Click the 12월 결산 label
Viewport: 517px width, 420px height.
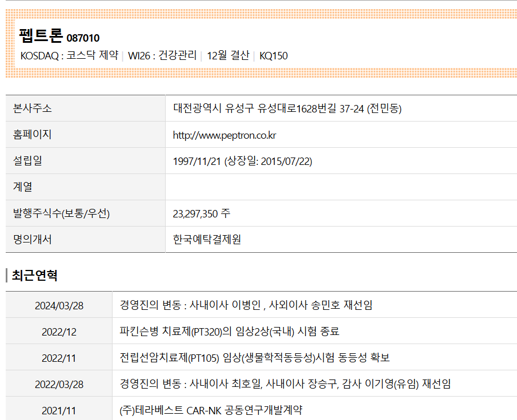[x=228, y=55]
